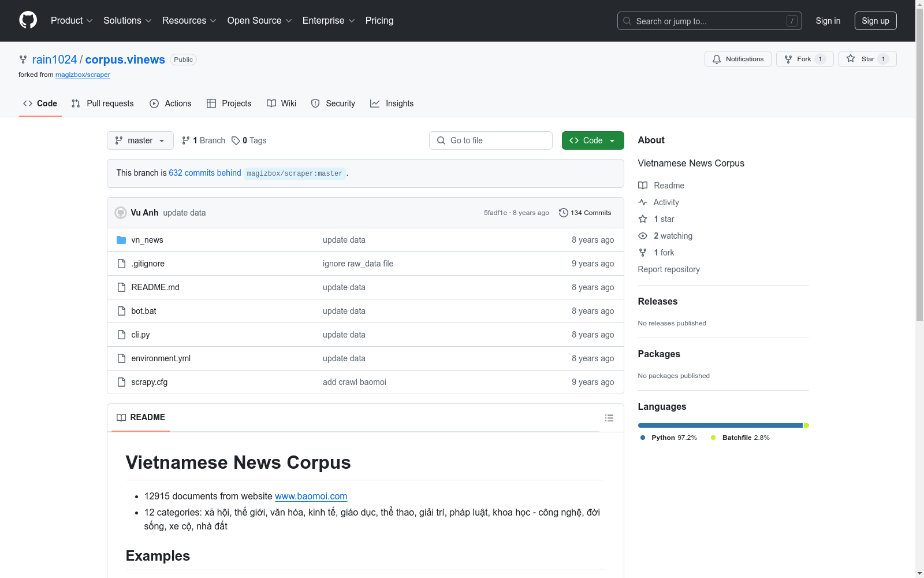The height and width of the screenshot is (578, 924).
Task: Click the tag icon next to Tags
Action: pyautogui.click(x=236, y=140)
